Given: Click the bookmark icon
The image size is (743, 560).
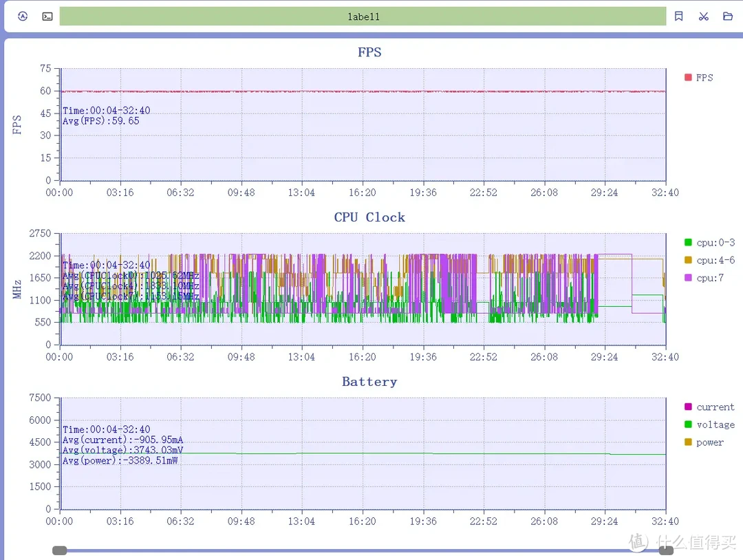Looking at the screenshot, I should (x=678, y=17).
